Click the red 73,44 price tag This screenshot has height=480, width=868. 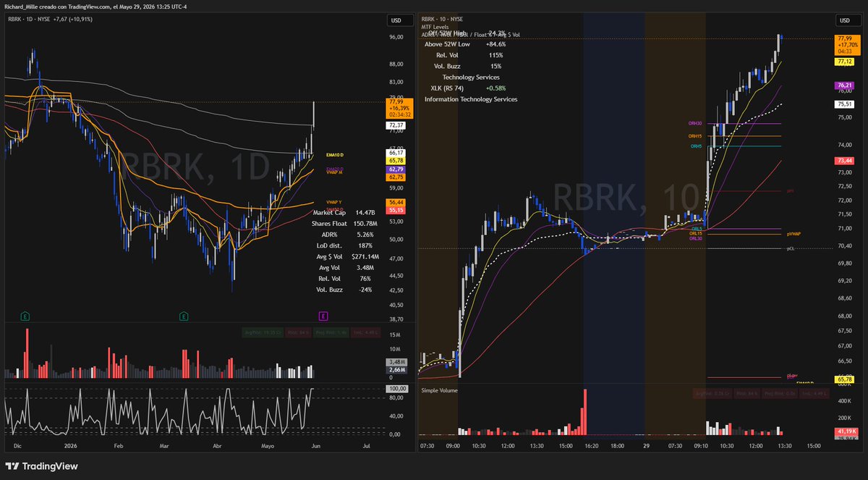pos(844,160)
